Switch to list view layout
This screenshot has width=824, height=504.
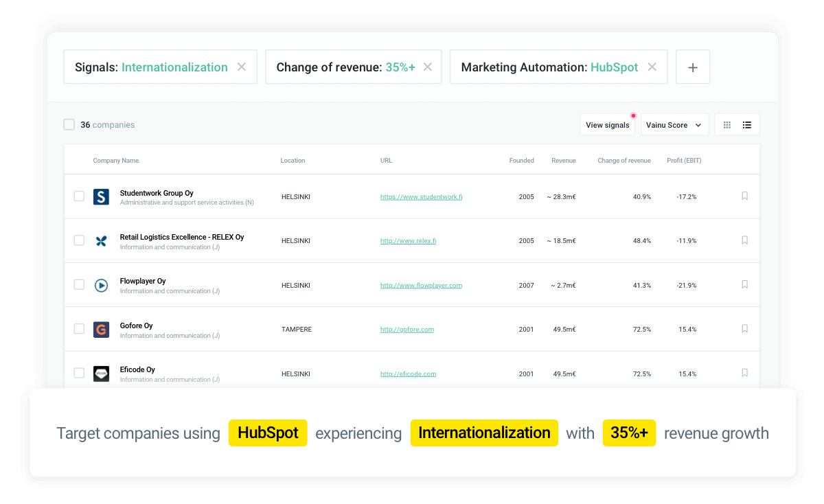point(747,125)
